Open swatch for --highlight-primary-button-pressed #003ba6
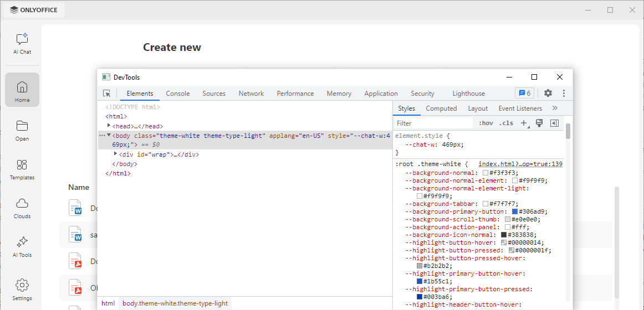 tap(420, 297)
